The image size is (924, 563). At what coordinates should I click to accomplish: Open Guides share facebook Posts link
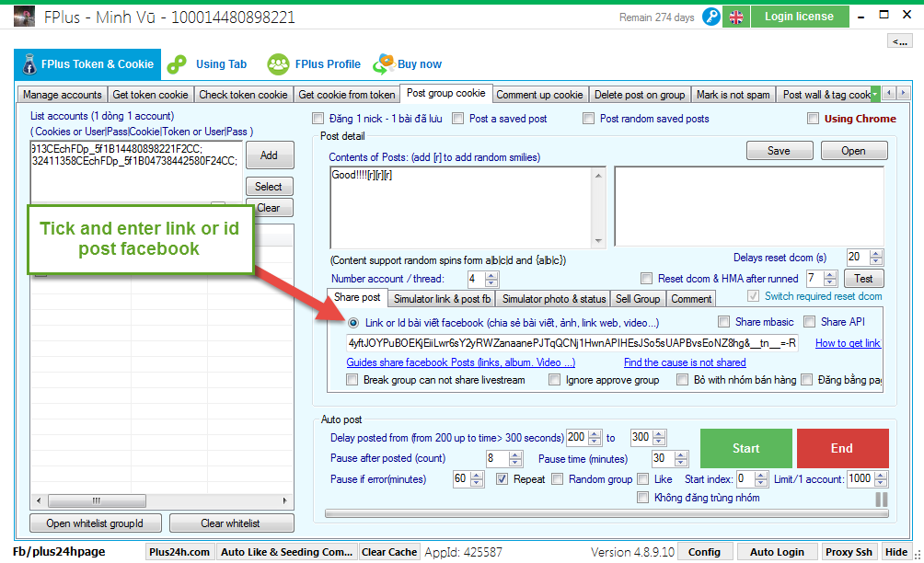click(x=461, y=362)
